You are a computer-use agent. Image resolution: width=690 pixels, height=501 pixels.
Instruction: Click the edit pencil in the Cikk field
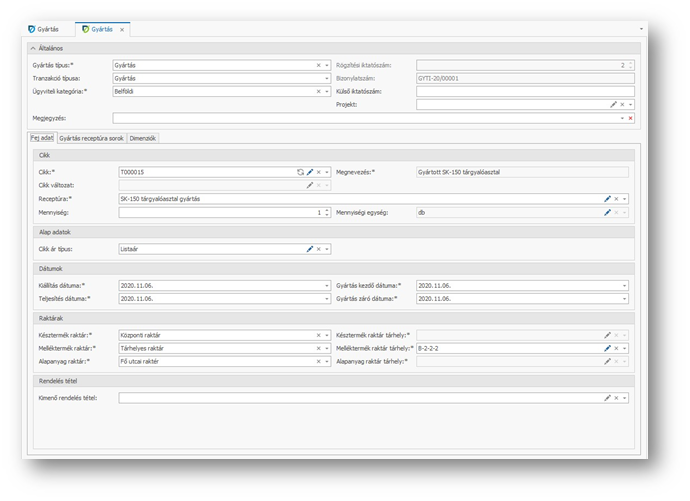309,172
